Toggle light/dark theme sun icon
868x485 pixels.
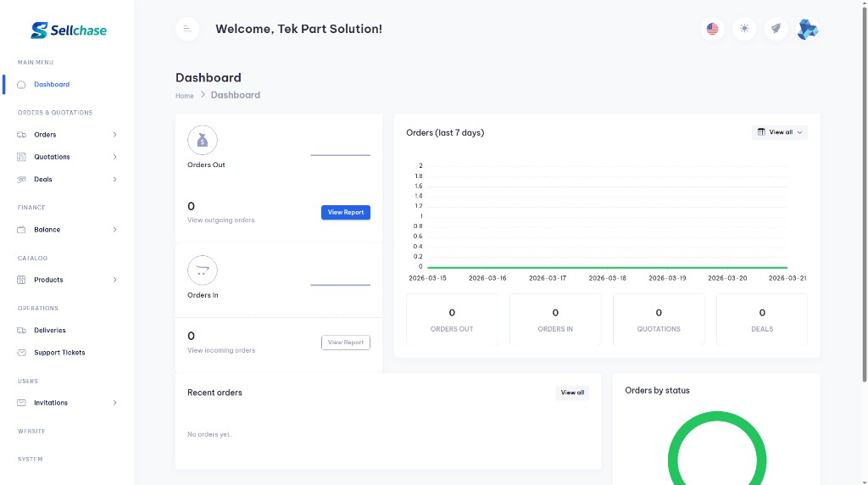coord(744,29)
